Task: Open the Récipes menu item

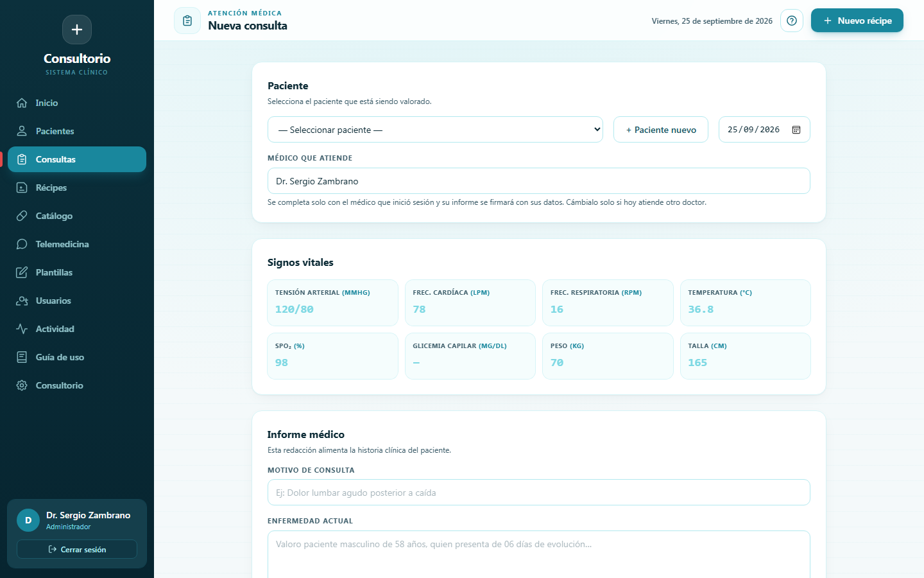Action: [77, 188]
